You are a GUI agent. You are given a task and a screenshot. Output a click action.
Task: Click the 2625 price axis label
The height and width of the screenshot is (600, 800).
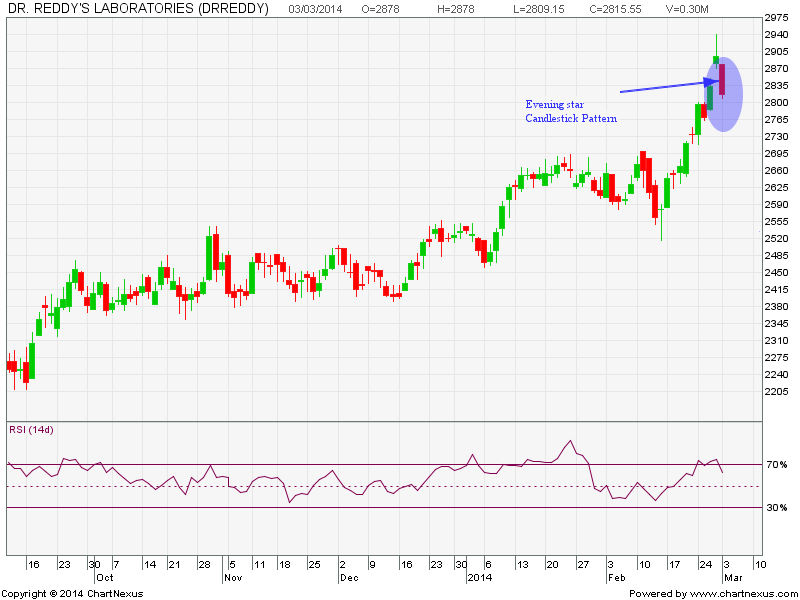pos(777,187)
